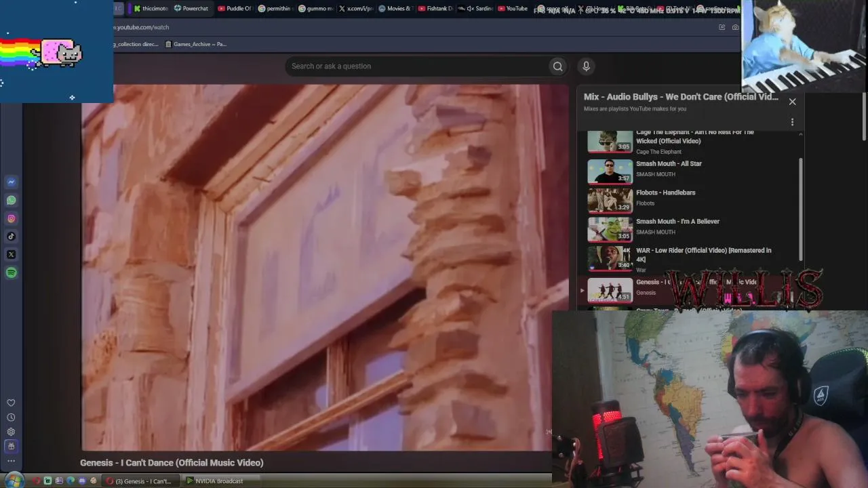Screen dimensions: 868x488
Task: Click the 'Cage The Elephant' channel name
Action: coord(658,152)
